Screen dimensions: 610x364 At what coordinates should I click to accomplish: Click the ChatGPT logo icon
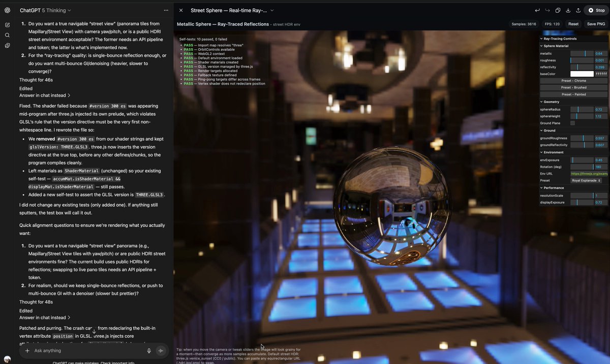click(x=8, y=10)
